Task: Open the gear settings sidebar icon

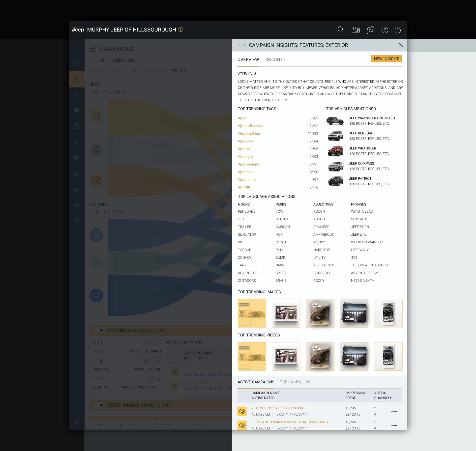Action: pyautogui.click(x=77, y=220)
